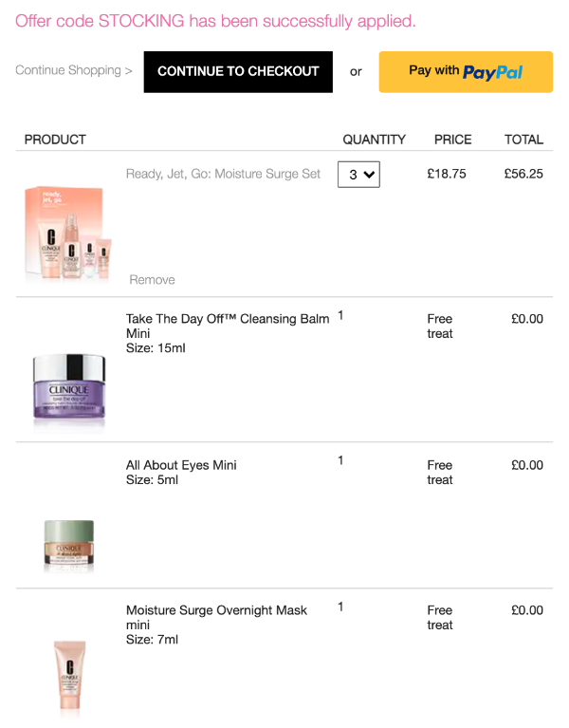Click the £18.75 unit price

tap(447, 175)
